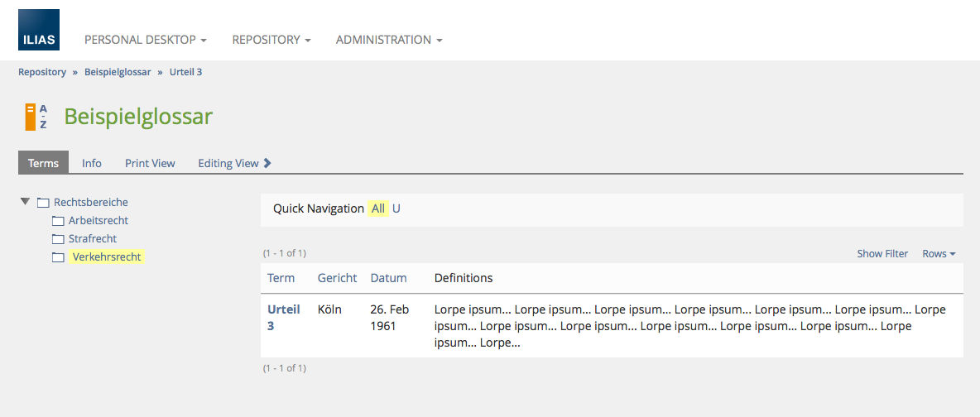This screenshot has width=980, height=417.
Task: Switch to the Info tab
Action: click(92, 163)
